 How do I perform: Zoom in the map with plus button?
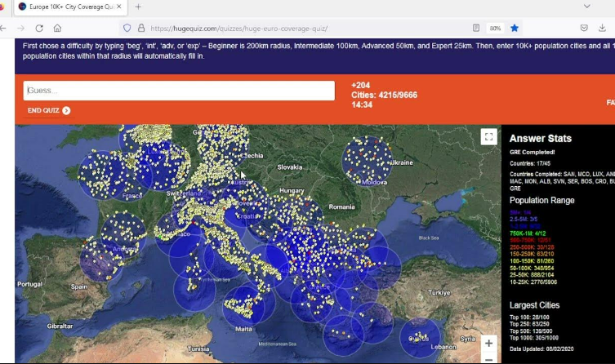point(488,344)
